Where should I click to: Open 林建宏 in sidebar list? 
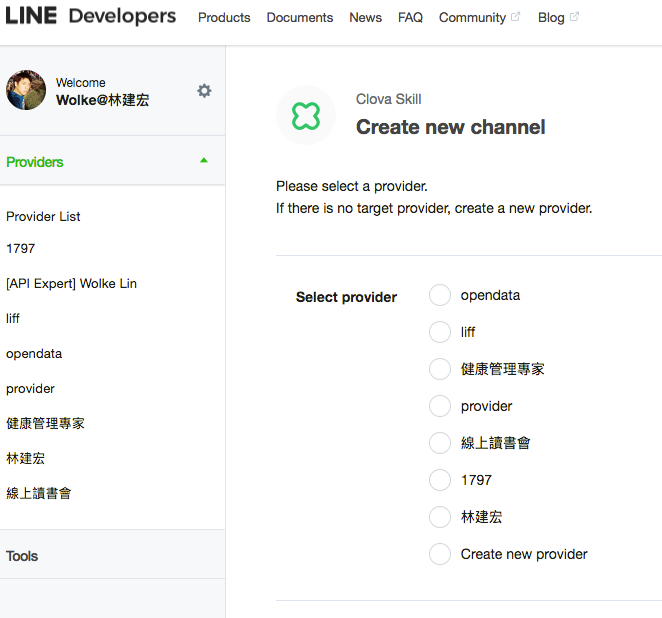point(25,458)
